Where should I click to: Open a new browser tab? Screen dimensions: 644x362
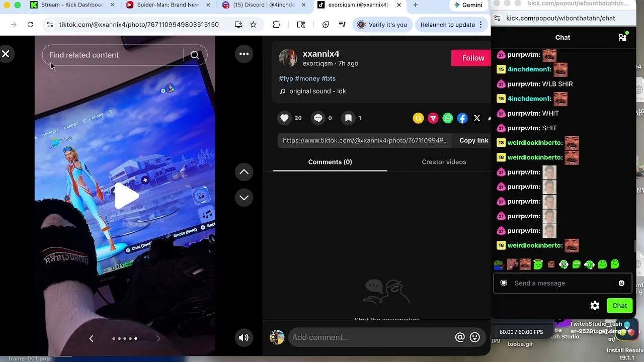[415, 5]
